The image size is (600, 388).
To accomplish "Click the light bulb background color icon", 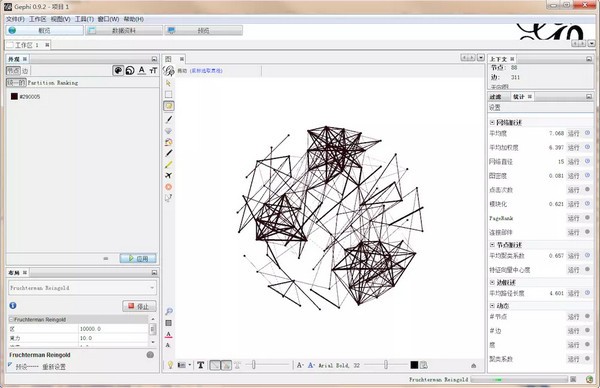I will click(x=170, y=365).
